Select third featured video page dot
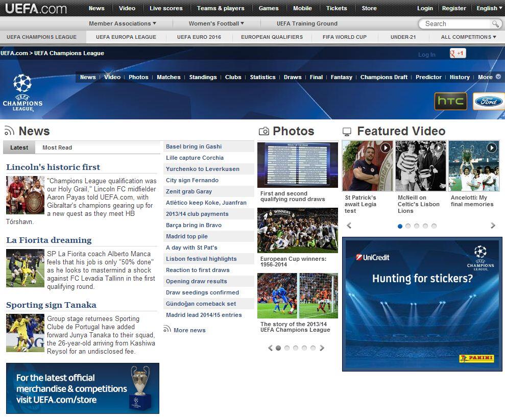The image size is (505, 420). pos(417,226)
